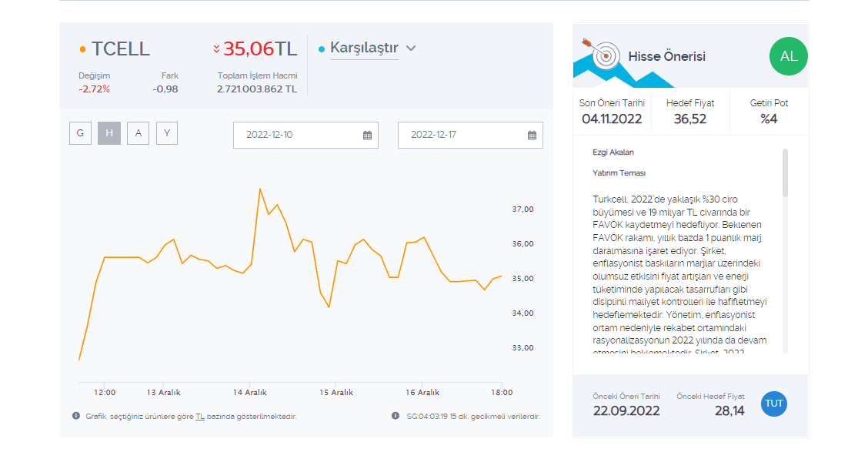Click the Son Öneri Tarihi label
Screen dimensions: 868x459
coord(612,103)
